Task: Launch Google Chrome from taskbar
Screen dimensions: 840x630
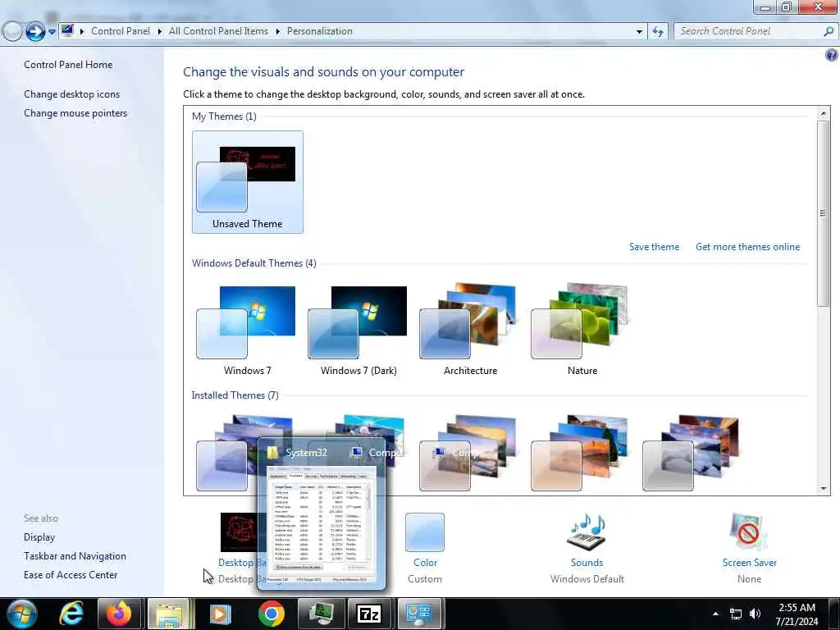Action: pos(271,614)
